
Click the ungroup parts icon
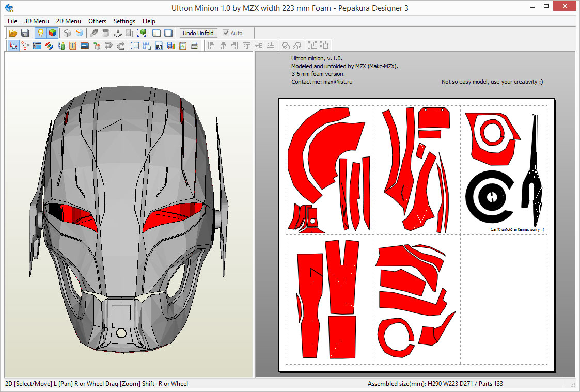point(324,45)
